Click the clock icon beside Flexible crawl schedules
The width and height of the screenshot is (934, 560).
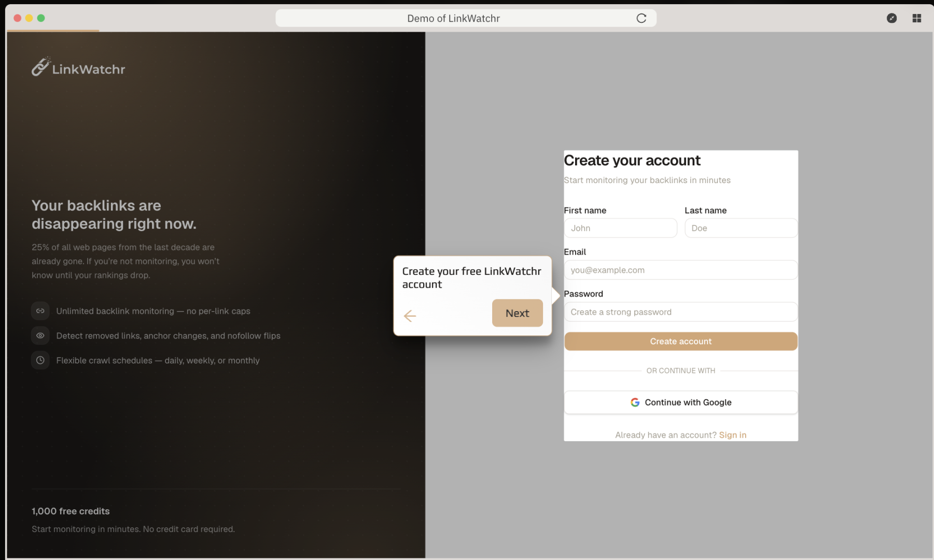point(40,360)
